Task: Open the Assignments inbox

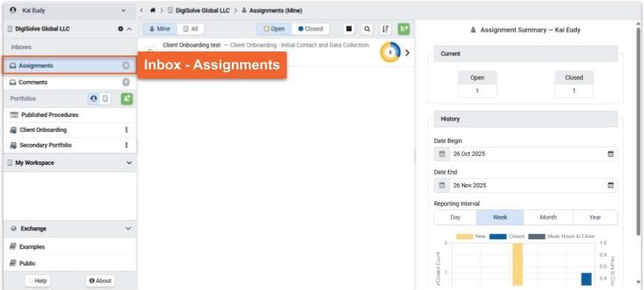Action: click(69, 66)
